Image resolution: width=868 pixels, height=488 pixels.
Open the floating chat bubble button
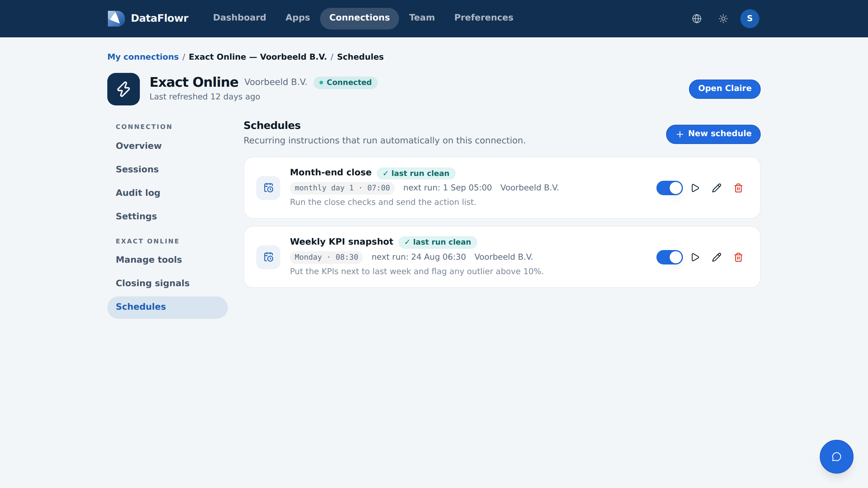(x=836, y=457)
